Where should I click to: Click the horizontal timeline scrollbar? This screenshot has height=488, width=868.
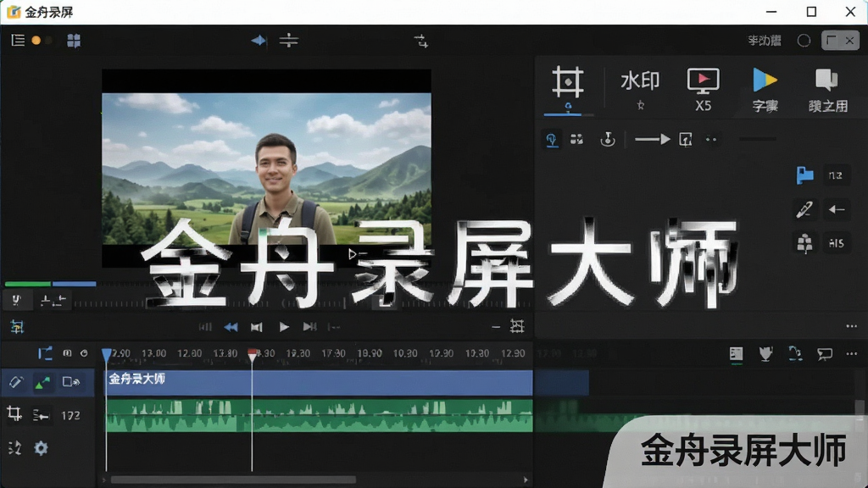[233, 480]
